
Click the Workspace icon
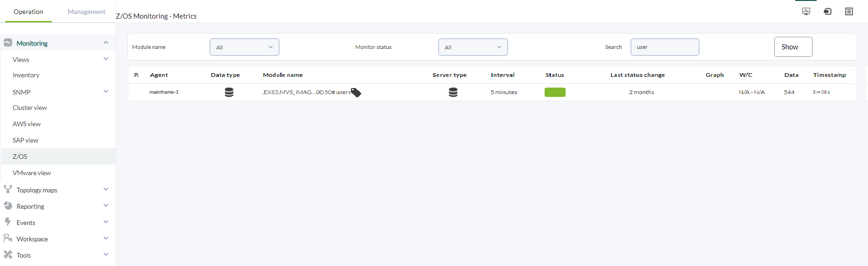click(x=8, y=238)
